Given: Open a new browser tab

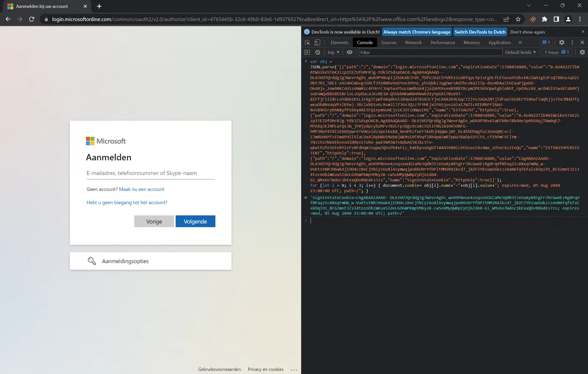Looking at the screenshot, I should 99,6.
